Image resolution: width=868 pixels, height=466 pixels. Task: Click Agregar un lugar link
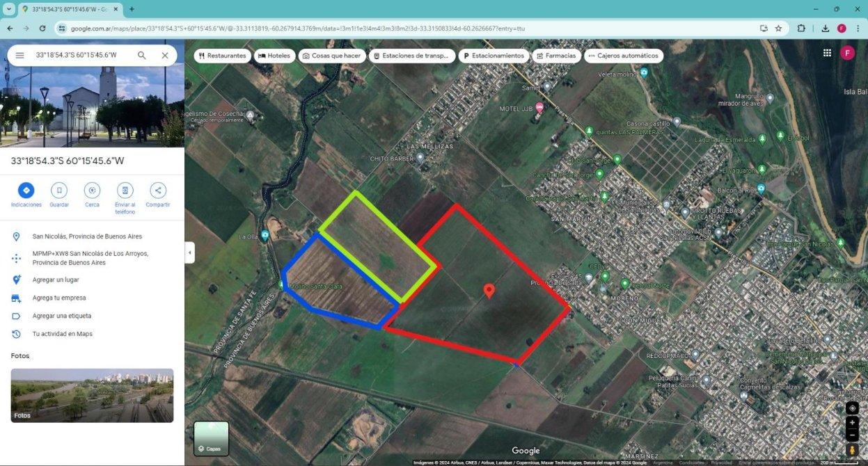(x=56, y=280)
